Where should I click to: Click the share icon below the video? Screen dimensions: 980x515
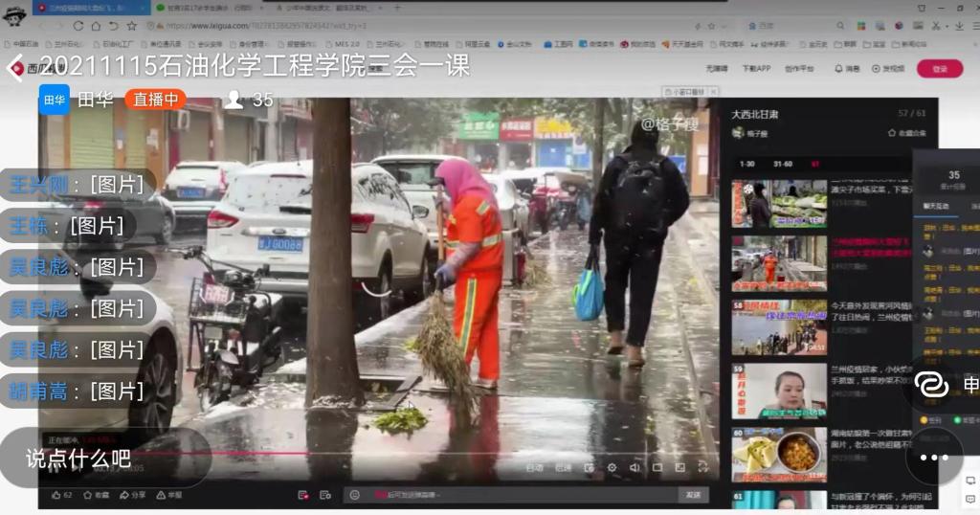(x=124, y=495)
